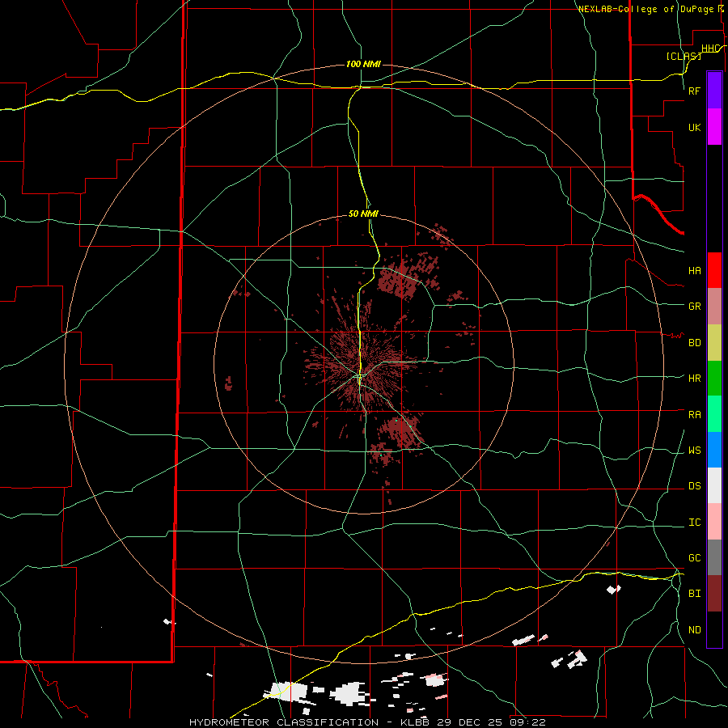Click the DS legend label

pos(695,485)
